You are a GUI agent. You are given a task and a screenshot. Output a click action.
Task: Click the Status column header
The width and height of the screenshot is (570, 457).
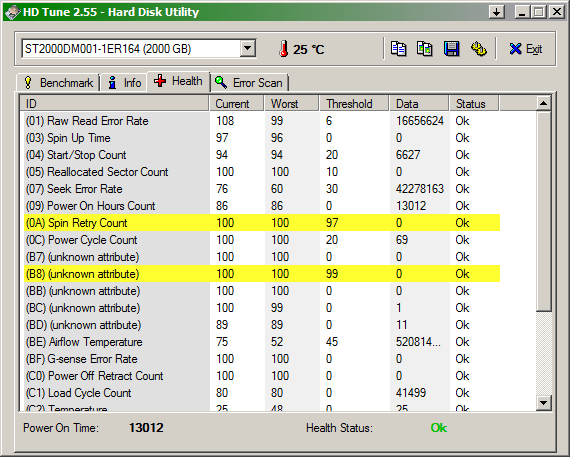pyautogui.click(x=474, y=104)
